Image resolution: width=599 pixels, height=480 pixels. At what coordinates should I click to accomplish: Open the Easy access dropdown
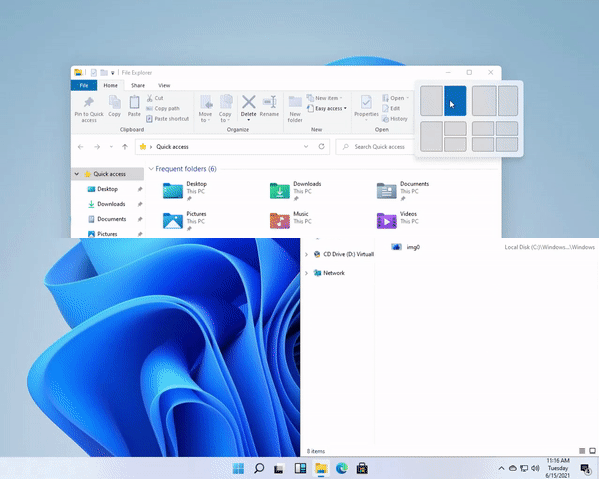pyautogui.click(x=327, y=109)
